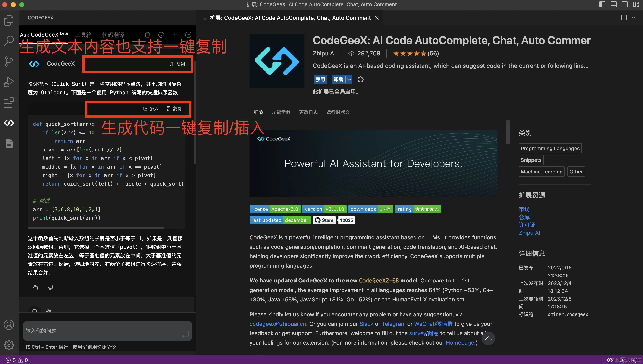
Task: Open chat history clock icon
Action: [x=161, y=35]
